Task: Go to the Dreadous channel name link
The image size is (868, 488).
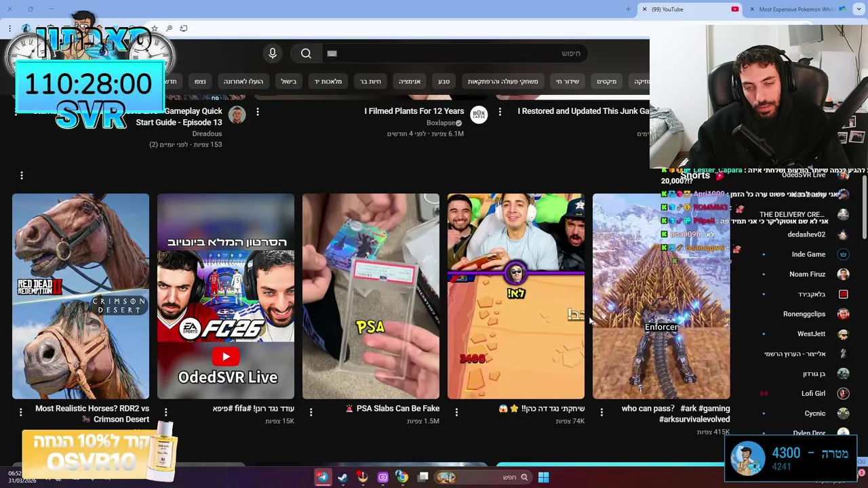Action: point(207,134)
